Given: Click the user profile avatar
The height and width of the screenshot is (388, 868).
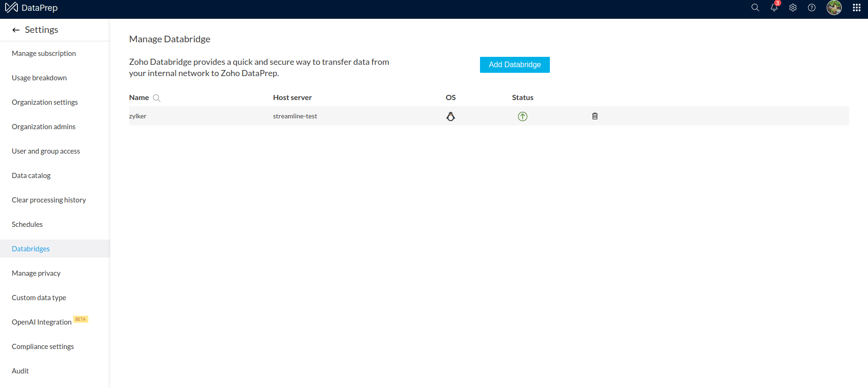Looking at the screenshot, I should (x=834, y=8).
